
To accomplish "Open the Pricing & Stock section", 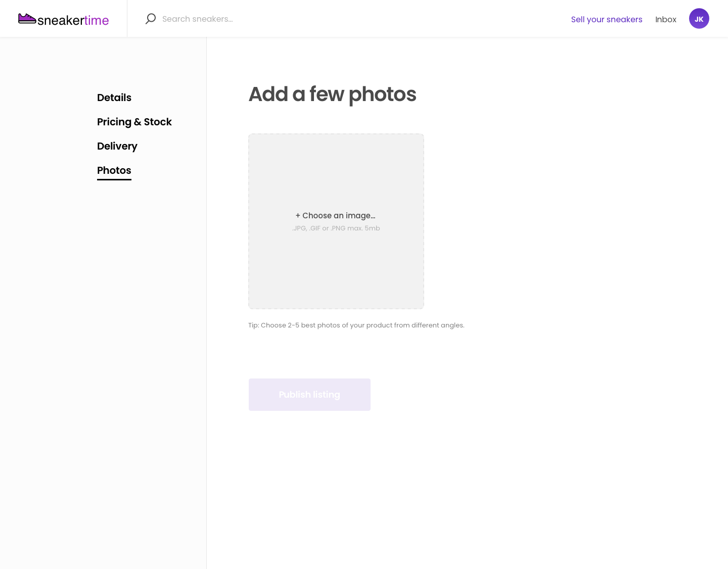I will click(134, 122).
